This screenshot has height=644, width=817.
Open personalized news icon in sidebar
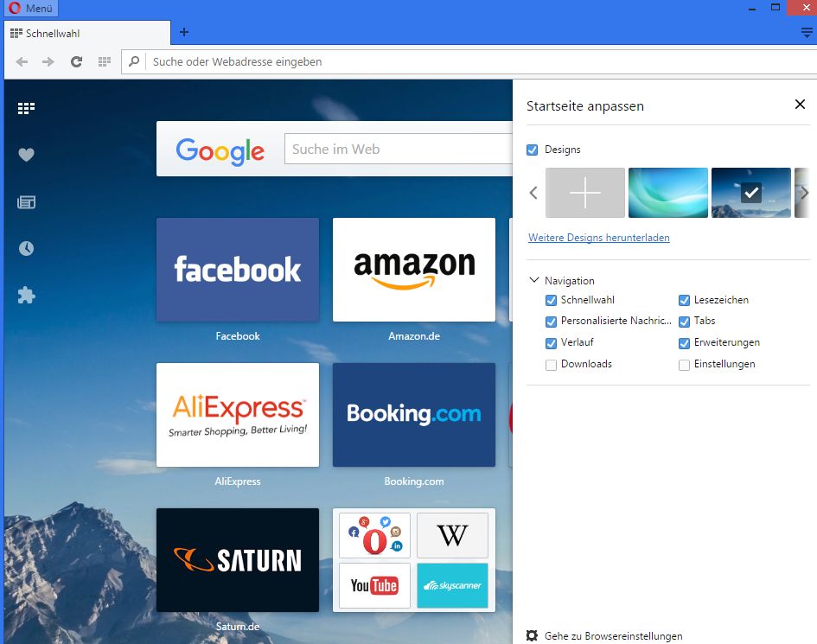click(26, 201)
